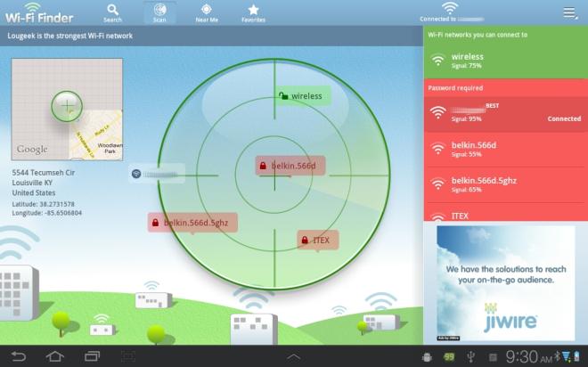Tap the 9:30 AM clock
This screenshot has width=588, height=367.
coord(528,356)
